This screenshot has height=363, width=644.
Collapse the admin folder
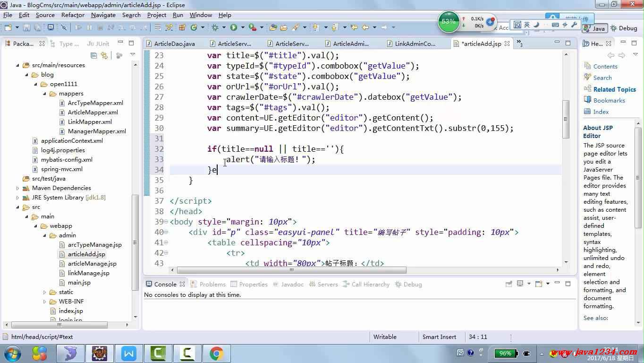[x=45, y=235]
